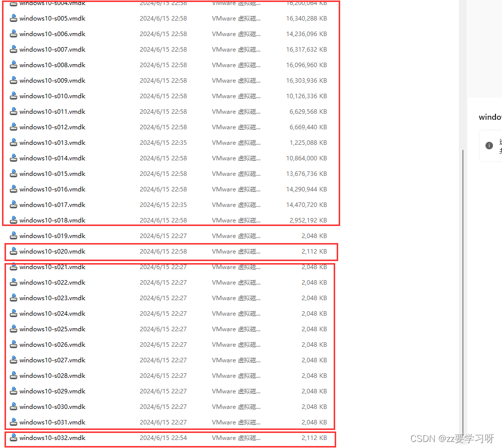Select file name windows10-s016.vmdk

(52, 189)
